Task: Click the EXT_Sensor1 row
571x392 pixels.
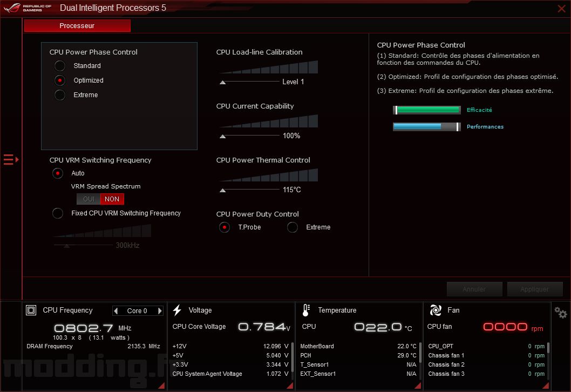Action: [x=358, y=374]
